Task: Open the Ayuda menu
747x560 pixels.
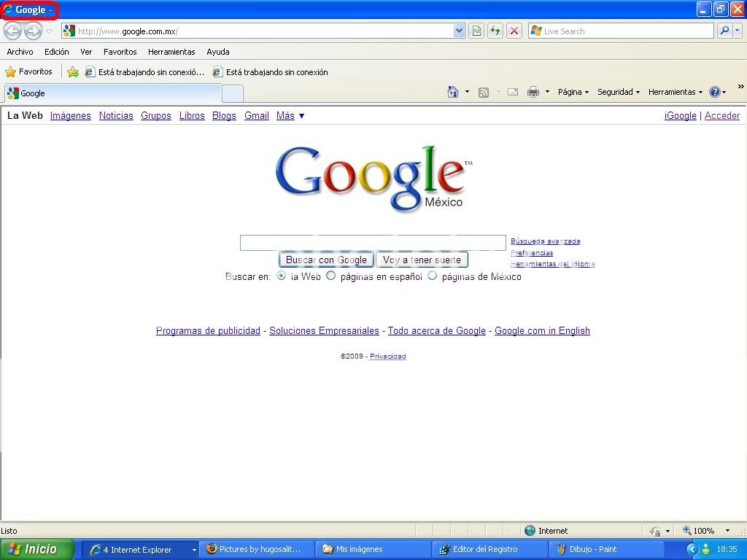Action: [217, 52]
